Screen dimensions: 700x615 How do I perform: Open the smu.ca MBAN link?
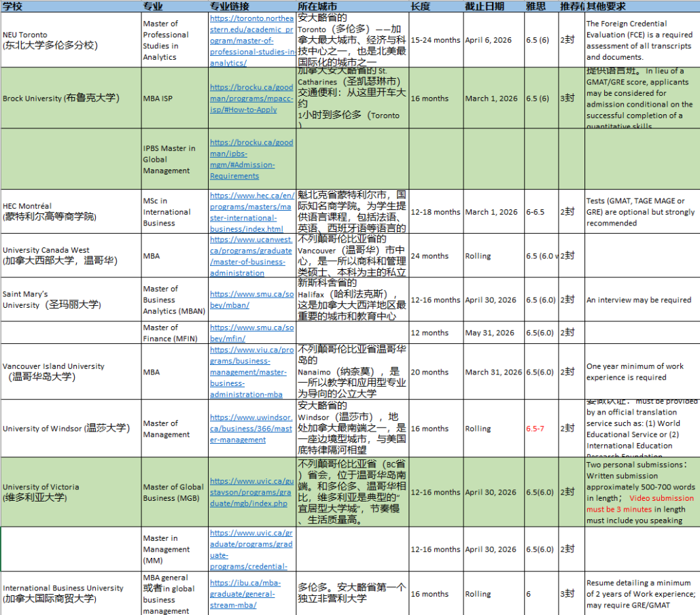coord(251,300)
